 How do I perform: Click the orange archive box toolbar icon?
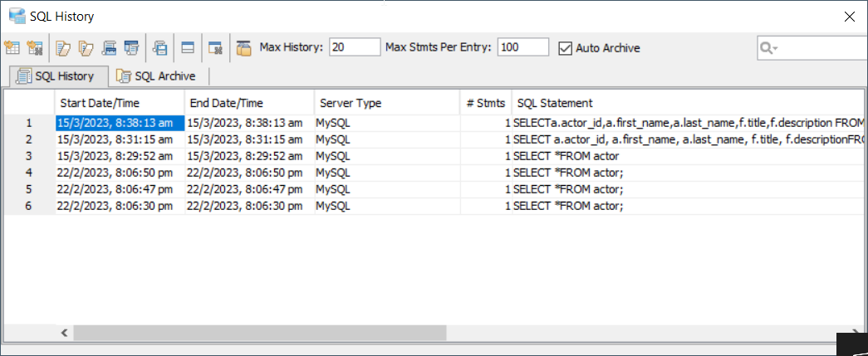click(243, 48)
